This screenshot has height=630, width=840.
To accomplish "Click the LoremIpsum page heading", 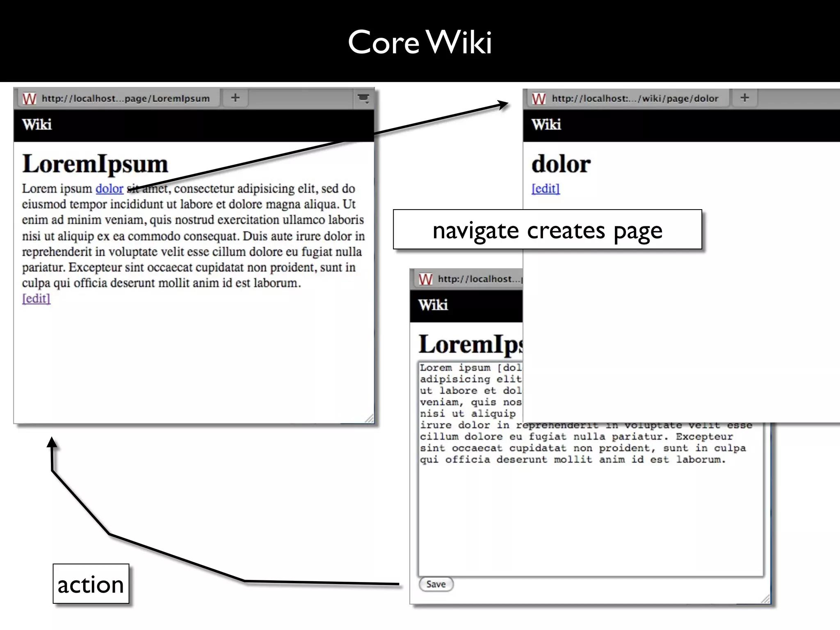I will click(x=95, y=164).
